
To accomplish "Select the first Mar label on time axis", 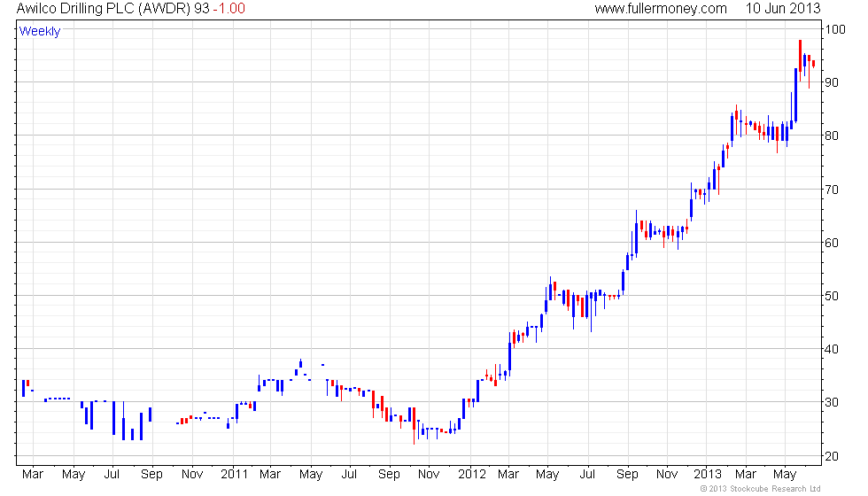I will pos(33,475).
